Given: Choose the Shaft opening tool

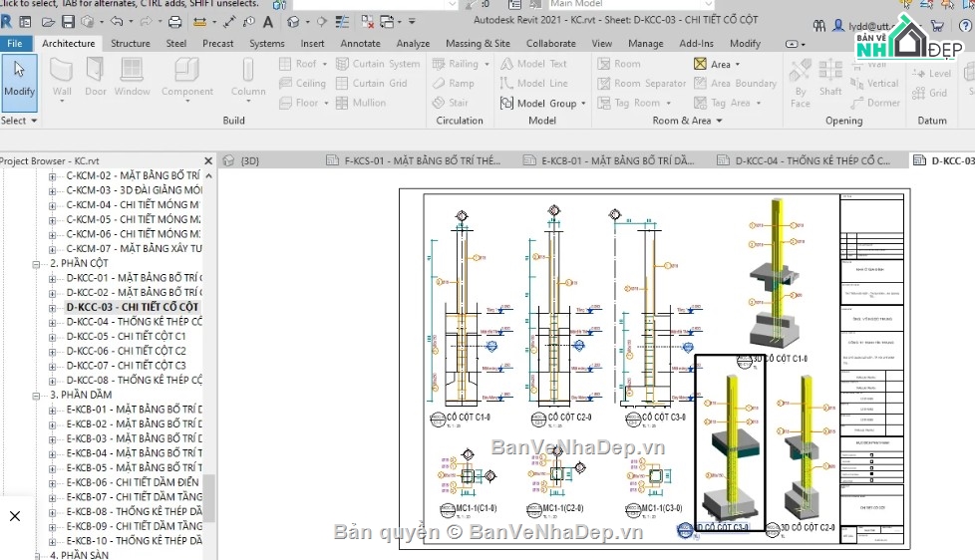Looking at the screenshot, I should coord(830,79).
